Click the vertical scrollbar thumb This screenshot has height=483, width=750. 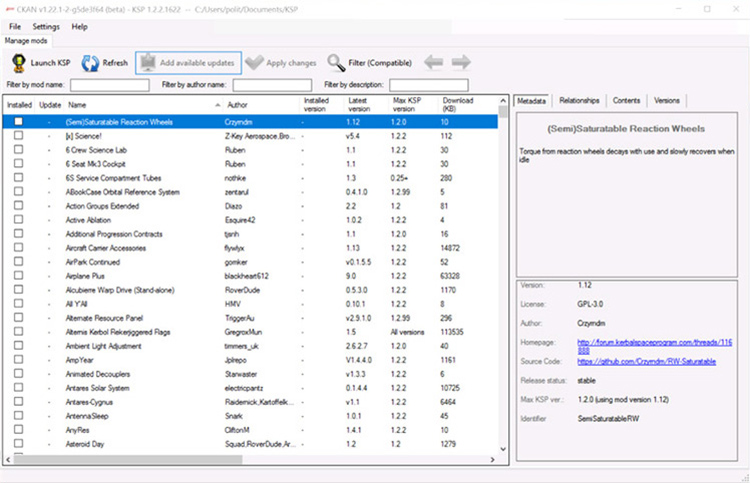(x=503, y=111)
